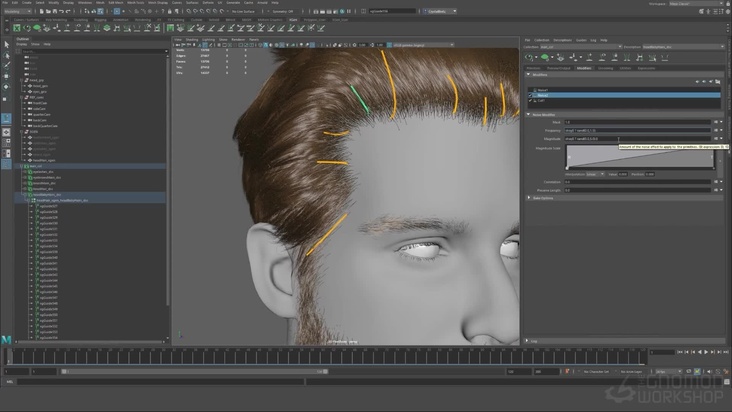Screen dimensions: 732x412
Task: Open the Modeling menu set dropdown
Action: pos(17,12)
